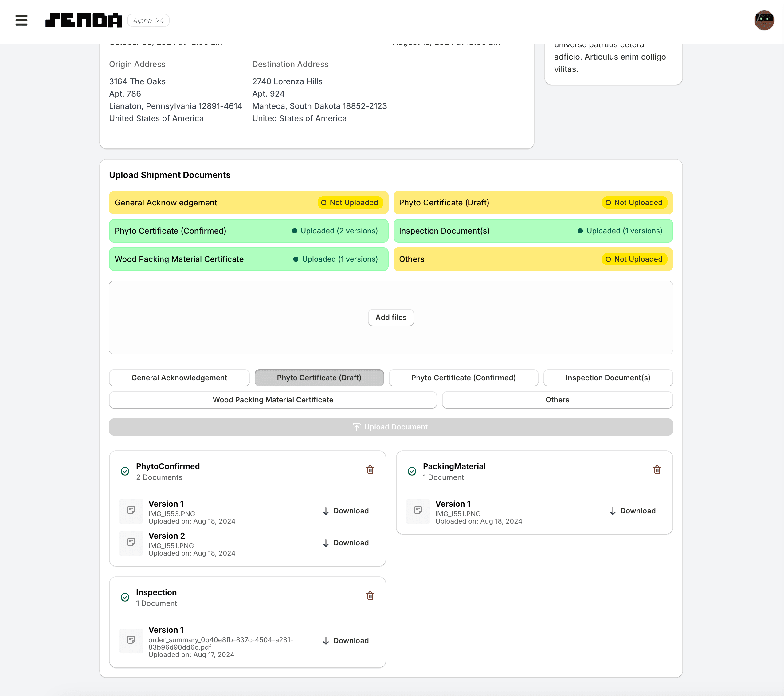This screenshot has height=696, width=784.
Task: Select Wood Packing Material Certificate type tab
Action: coord(273,400)
